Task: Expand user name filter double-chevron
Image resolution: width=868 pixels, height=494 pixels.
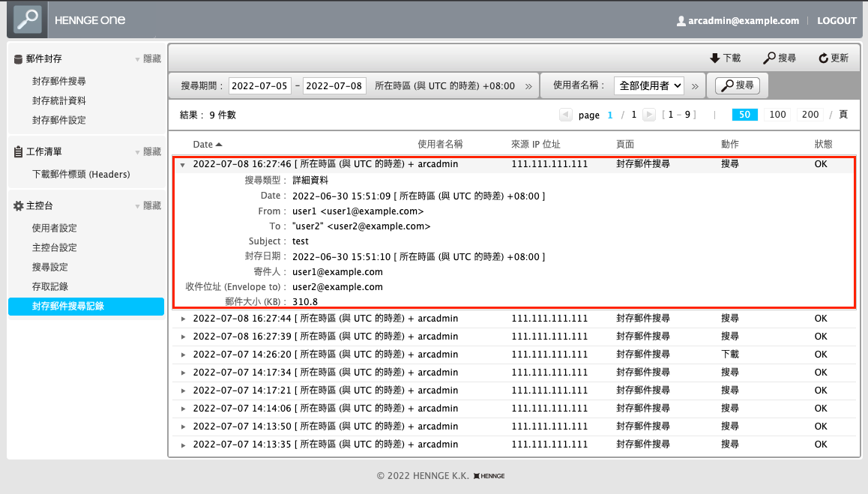Action: [696, 86]
